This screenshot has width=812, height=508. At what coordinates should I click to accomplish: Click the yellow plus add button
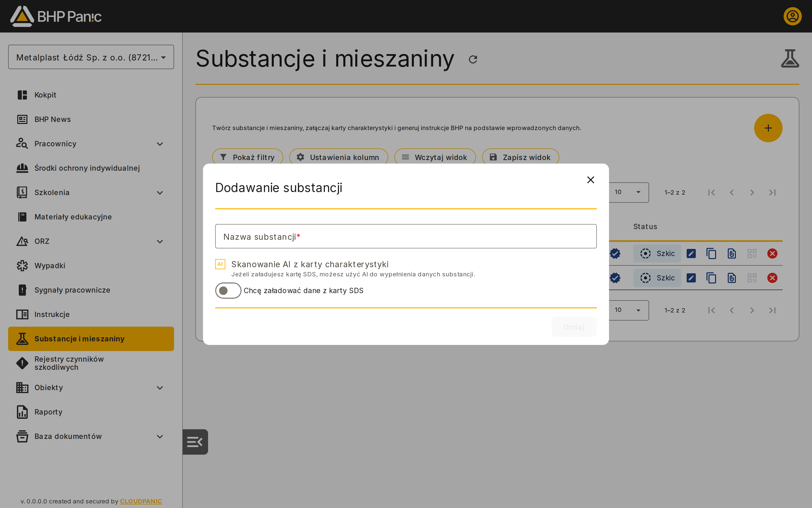[x=768, y=128]
